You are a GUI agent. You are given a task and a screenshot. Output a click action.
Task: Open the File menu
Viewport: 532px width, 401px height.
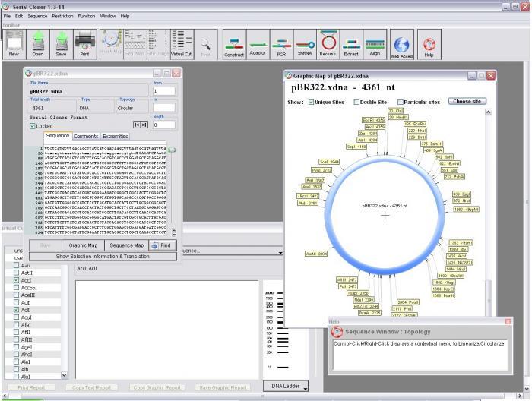(x=7, y=16)
